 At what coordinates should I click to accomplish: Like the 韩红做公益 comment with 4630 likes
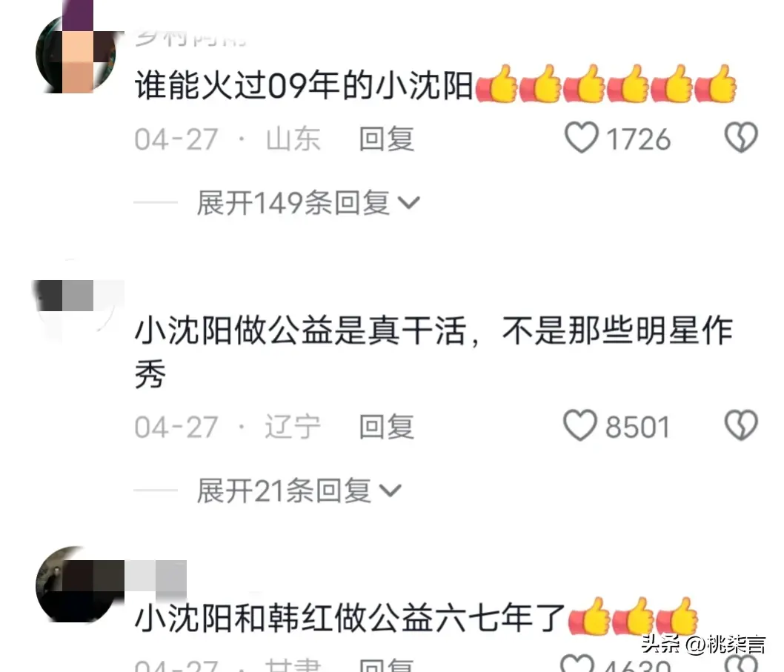(x=577, y=664)
